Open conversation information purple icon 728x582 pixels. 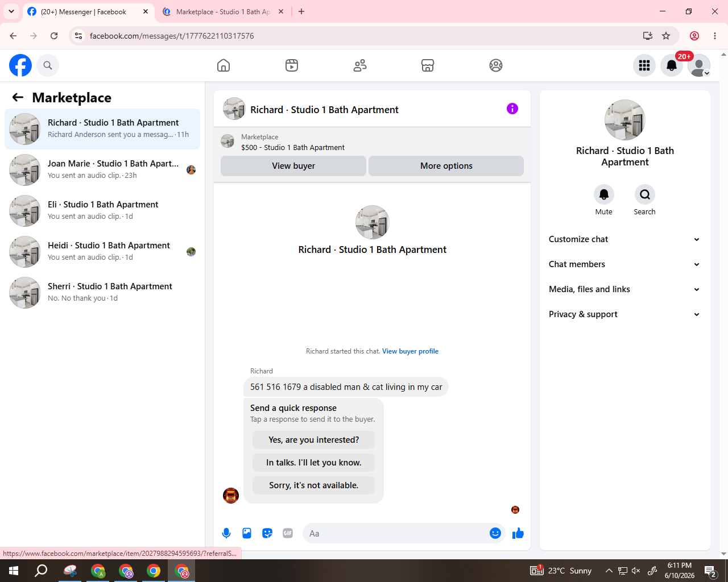(x=512, y=109)
